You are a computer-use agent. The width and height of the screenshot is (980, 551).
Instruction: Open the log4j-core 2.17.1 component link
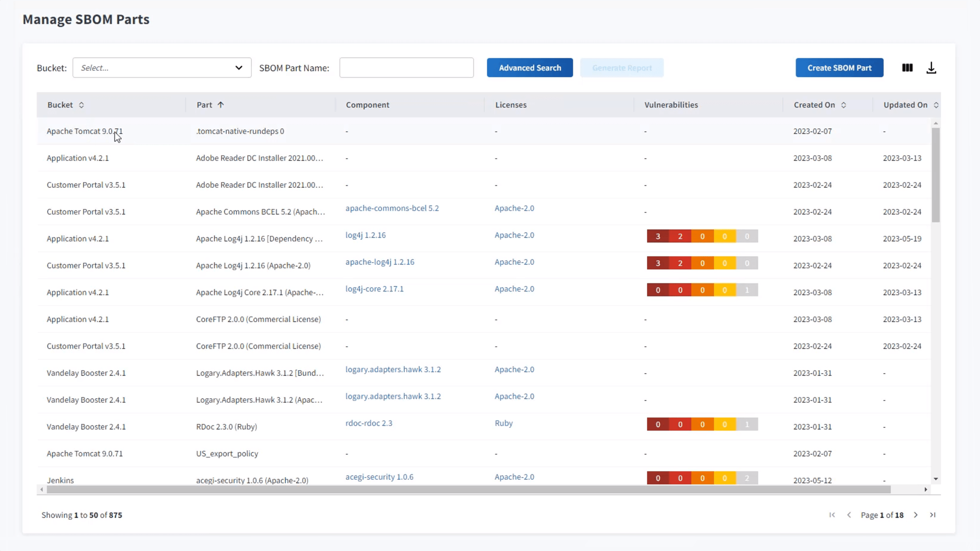[x=374, y=289]
